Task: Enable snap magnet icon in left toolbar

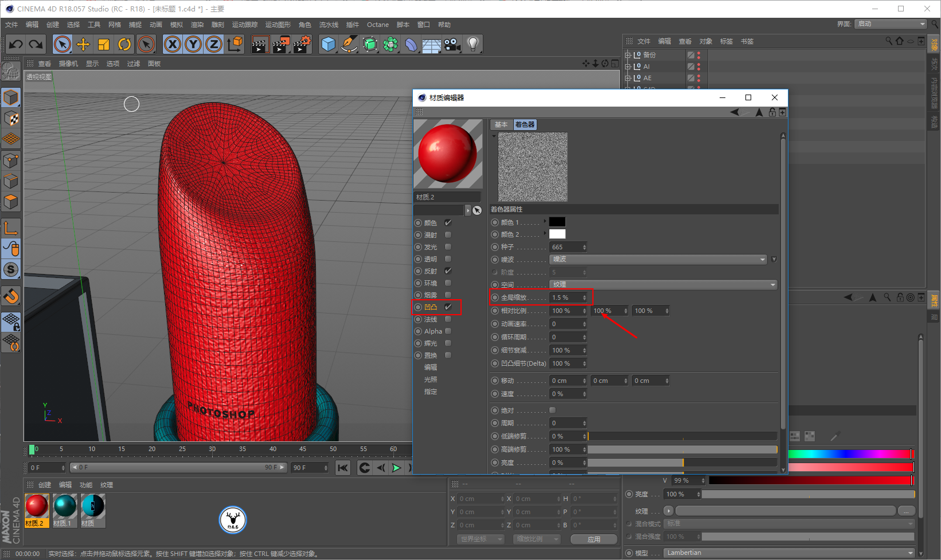Action: point(11,296)
